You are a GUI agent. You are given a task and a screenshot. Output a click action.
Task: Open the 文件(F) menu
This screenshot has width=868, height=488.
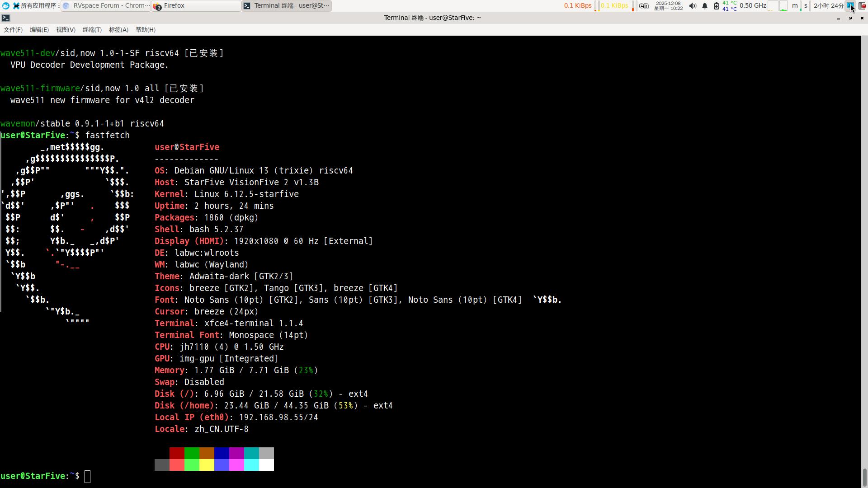coord(13,30)
